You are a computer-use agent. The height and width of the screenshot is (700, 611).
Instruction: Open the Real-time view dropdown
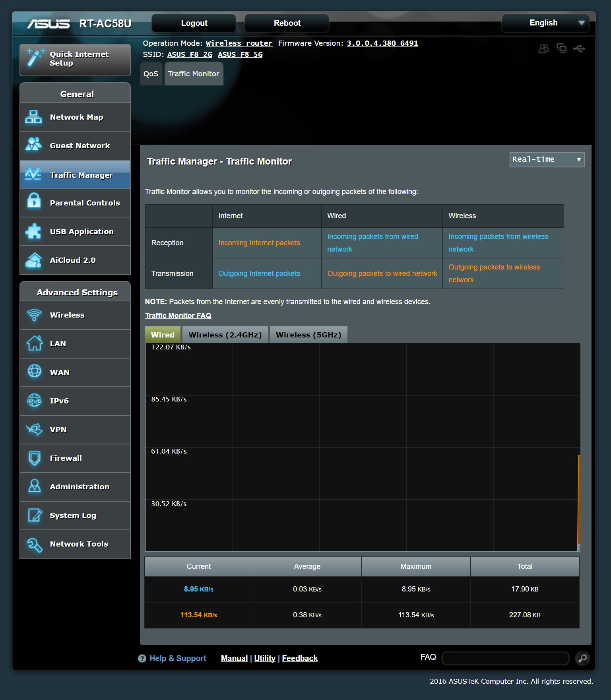click(x=547, y=159)
